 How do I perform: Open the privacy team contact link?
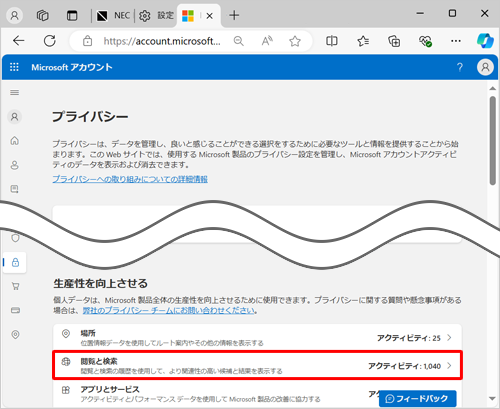click(169, 311)
